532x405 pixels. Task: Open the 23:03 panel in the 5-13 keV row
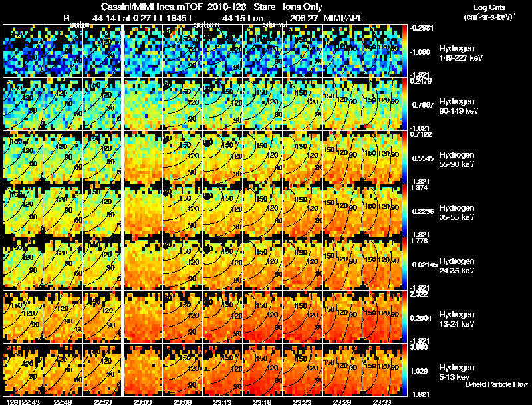click(x=143, y=370)
